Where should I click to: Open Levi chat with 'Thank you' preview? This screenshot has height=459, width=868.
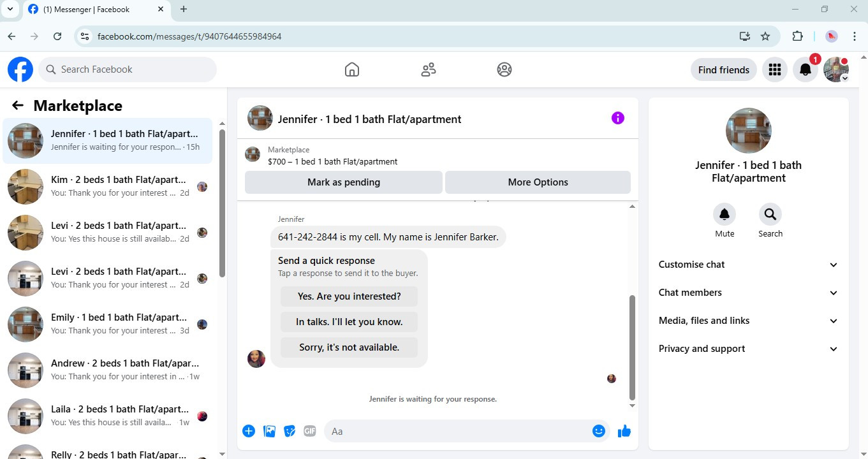(x=108, y=279)
